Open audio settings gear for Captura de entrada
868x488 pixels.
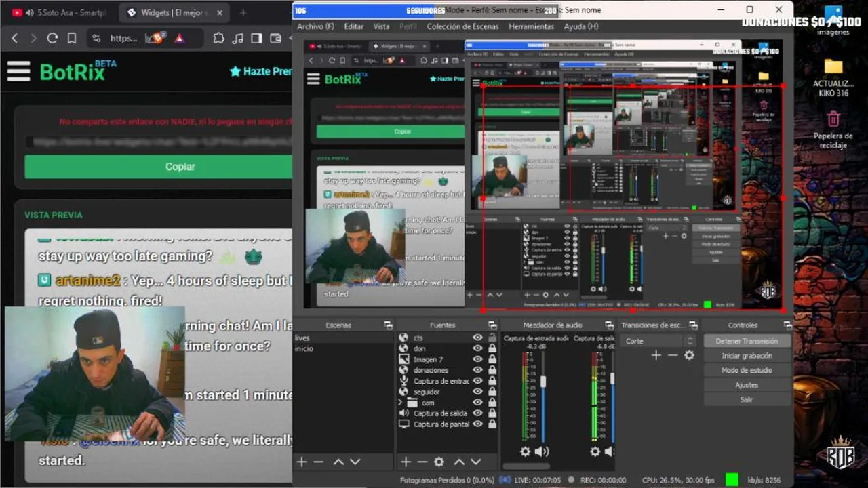[x=525, y=451]
